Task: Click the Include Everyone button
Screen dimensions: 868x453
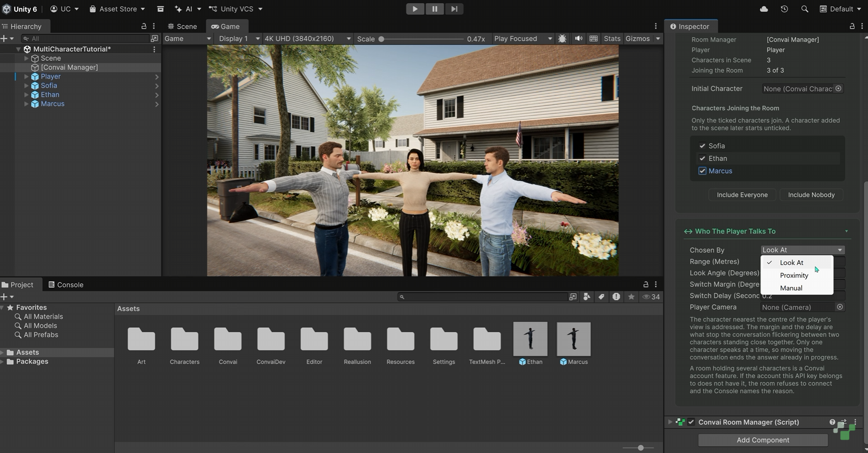Action: pyautogui.click(x=742, y=195)
